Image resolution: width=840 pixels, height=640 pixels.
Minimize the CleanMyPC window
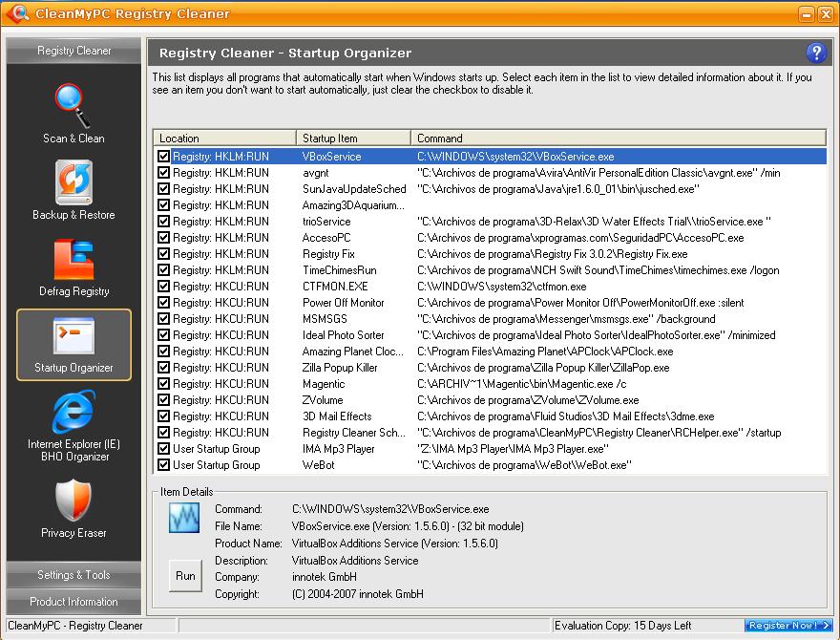pyautogui.click(x=807, y=14)
